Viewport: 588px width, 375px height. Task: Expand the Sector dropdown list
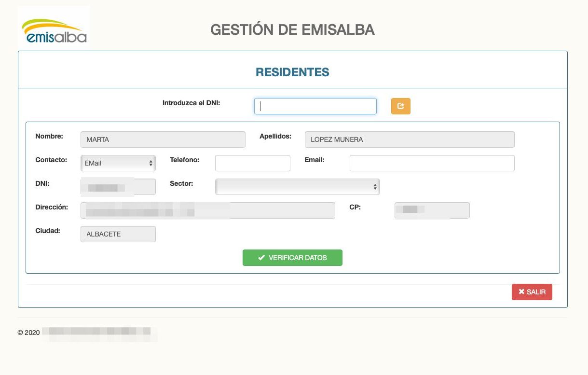pyautogui.click(x=297, y=186)
